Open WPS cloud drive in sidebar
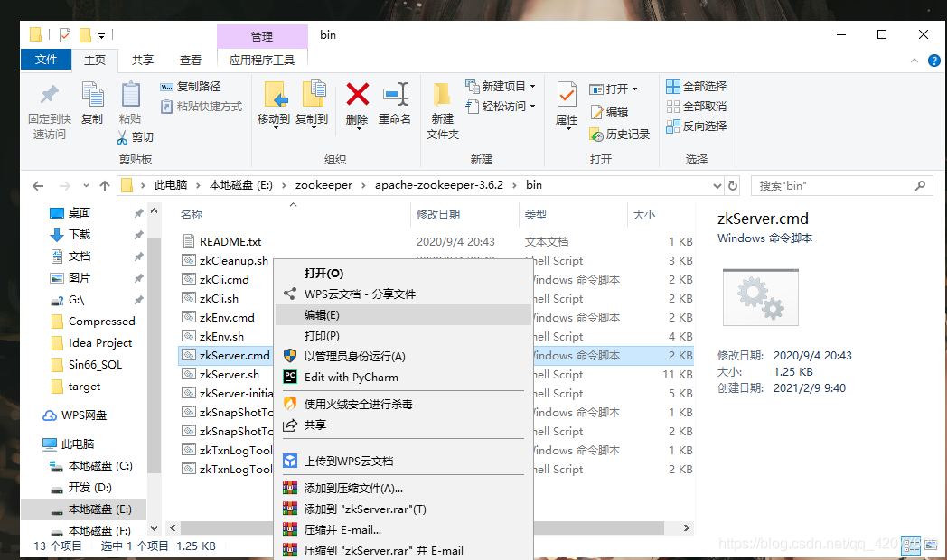Viewport: 947px width, 560px height. 84,415
